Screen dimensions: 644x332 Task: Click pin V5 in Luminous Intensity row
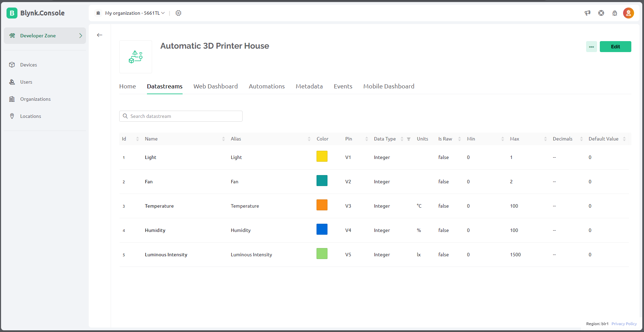348,255
